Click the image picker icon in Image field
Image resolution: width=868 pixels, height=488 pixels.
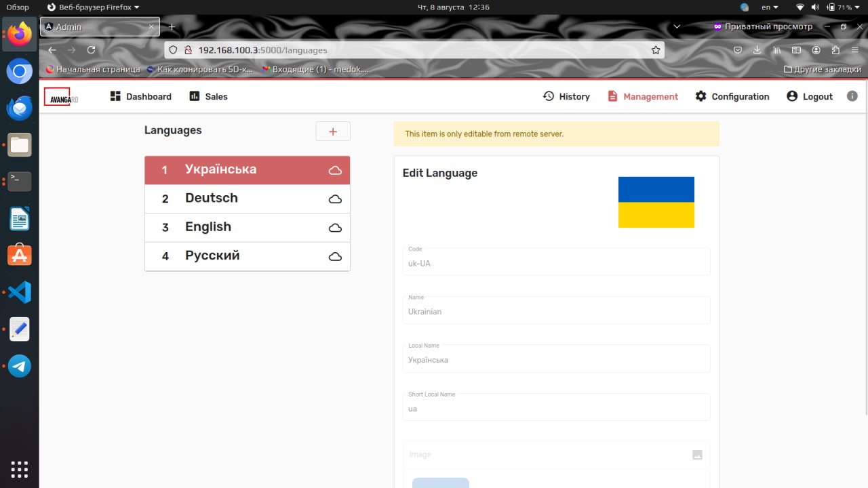point(697,455)
